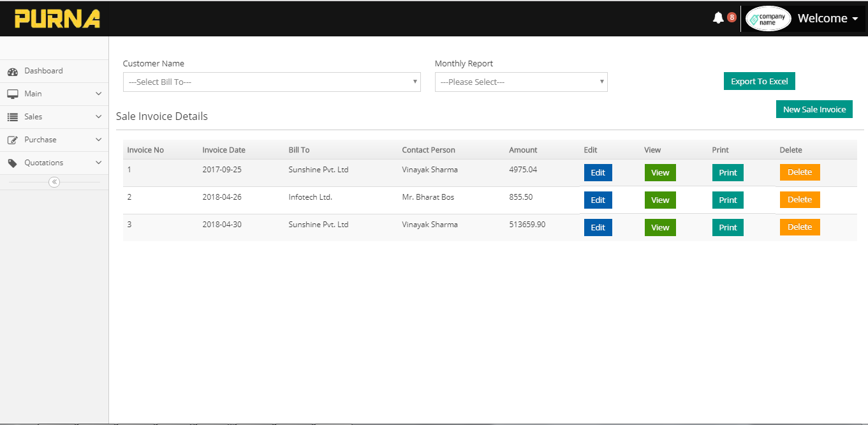Export invoices with Export To Excel
The width and height of the screenshot is (868, 425).
point(759,82)
